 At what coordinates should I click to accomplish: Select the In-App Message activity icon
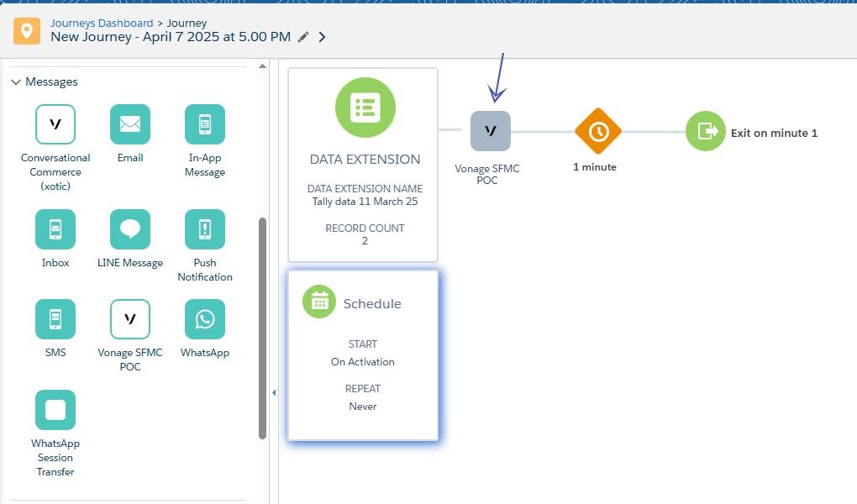point(205,124)
